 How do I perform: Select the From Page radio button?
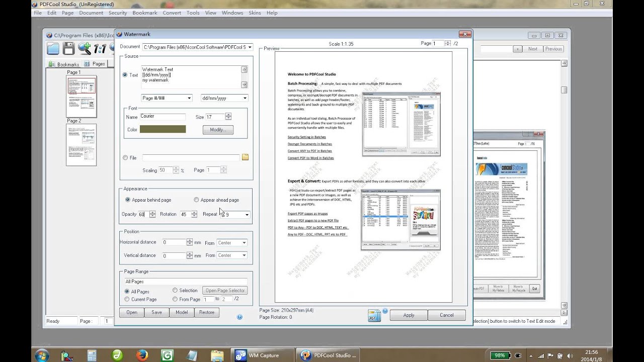pyautogui.click(x=175, y=299)
